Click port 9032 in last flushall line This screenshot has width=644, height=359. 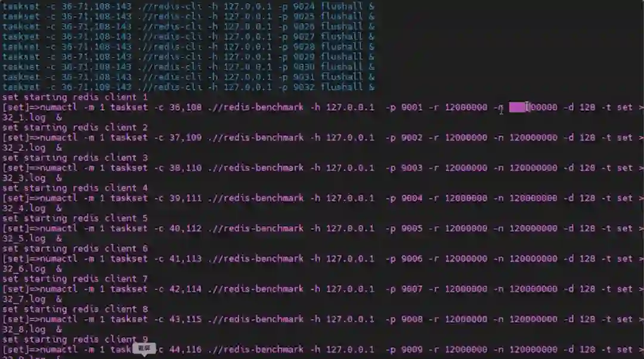[x=304, y=87]
